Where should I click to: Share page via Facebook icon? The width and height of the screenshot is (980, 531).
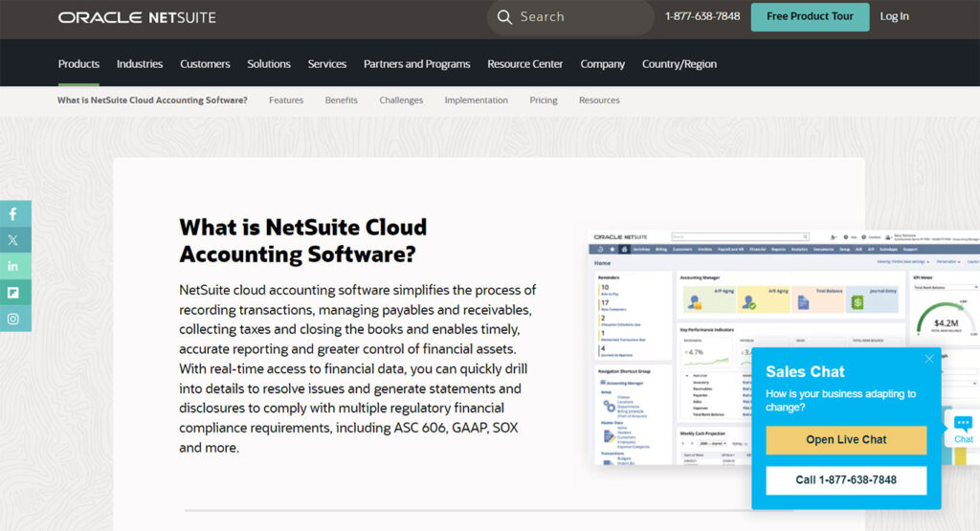click(13, 213)
